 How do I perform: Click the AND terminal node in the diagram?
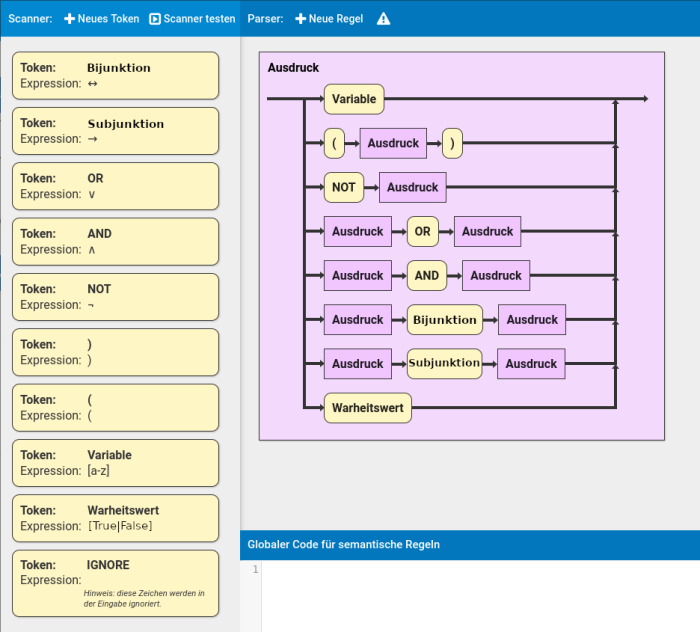click(x=427, y=276)
